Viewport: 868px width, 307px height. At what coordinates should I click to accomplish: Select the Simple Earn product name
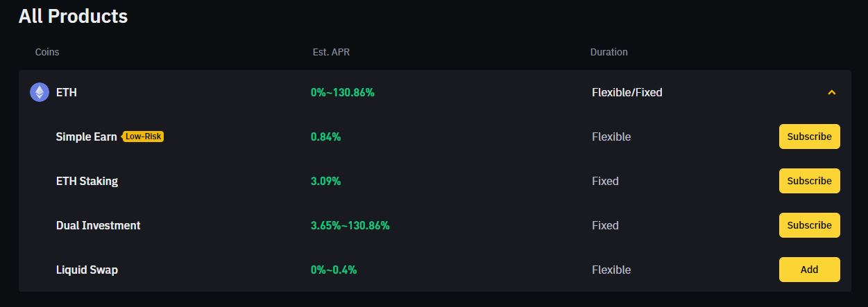86,137
